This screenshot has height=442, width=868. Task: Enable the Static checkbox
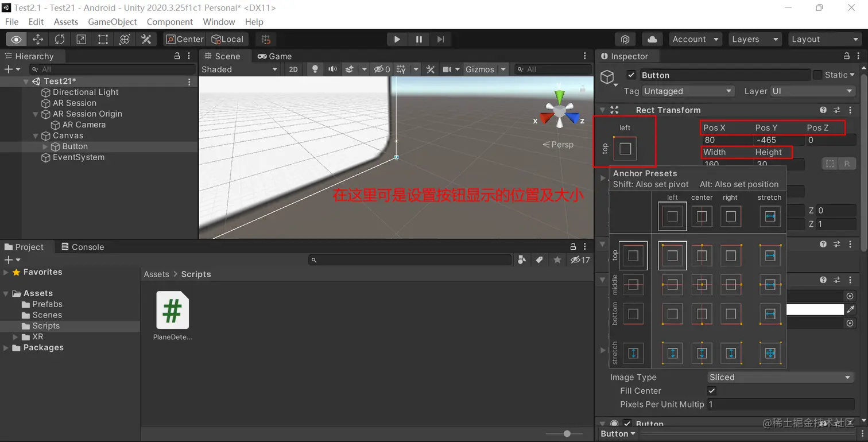coord(817,75)
